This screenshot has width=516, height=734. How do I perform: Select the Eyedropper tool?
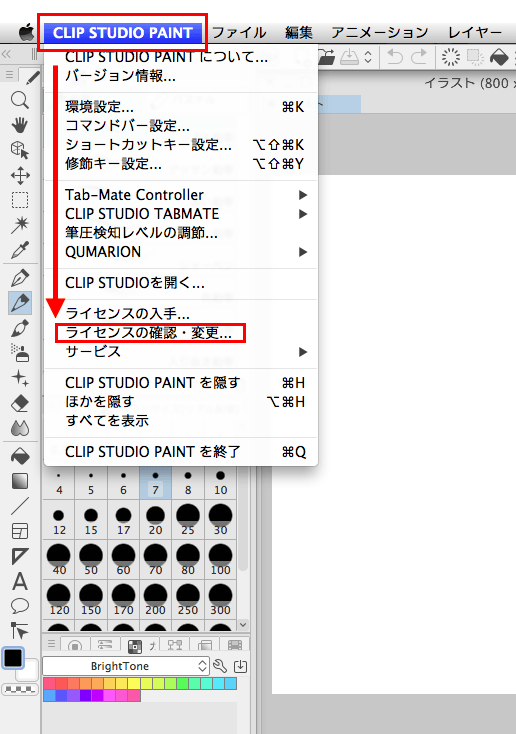click(x=20, y=250)
